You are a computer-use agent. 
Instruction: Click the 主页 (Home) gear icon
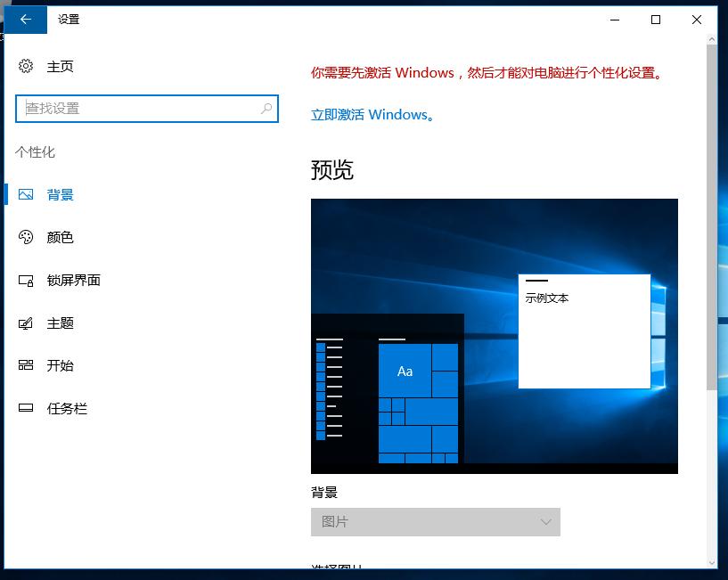[26, 66]
